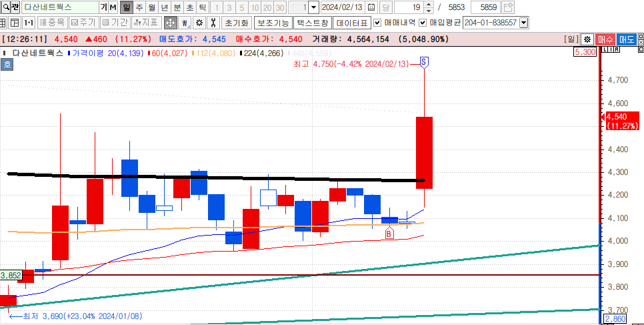Click the 3 interval preset
Image resolution: width=644 pixels, height=325 pixels.
(229, 7)
